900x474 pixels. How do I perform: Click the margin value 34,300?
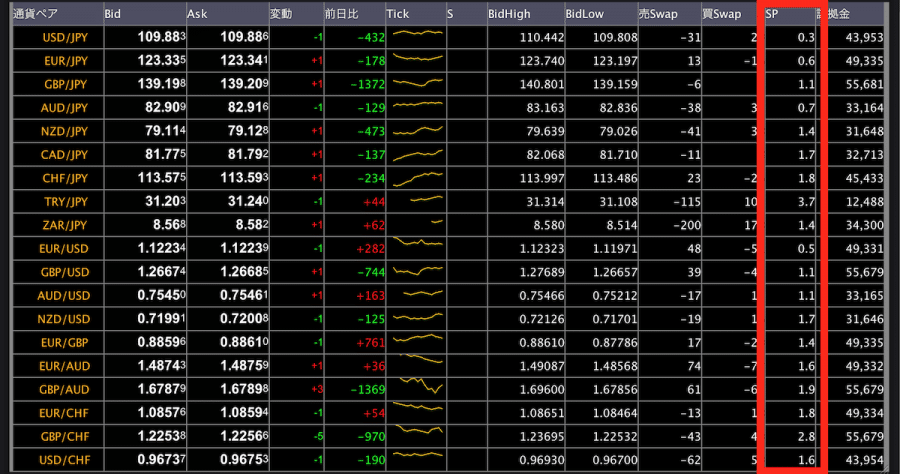(864, 226)
